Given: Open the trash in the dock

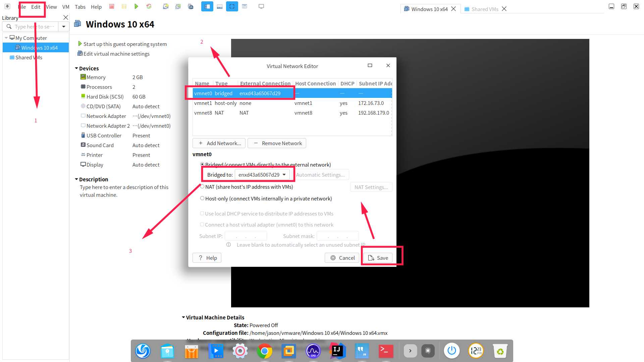Looking at the screenshot, I should point(500,351).
